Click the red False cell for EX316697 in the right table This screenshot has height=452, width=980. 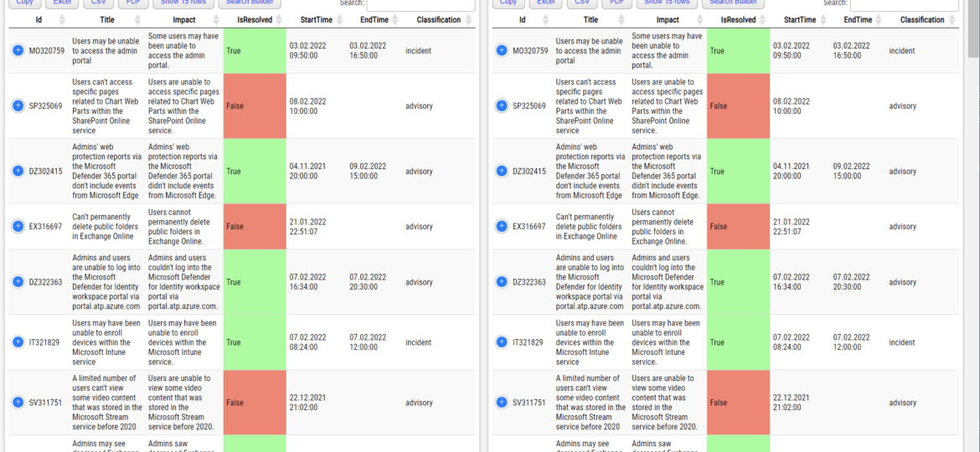pos(738,226)
